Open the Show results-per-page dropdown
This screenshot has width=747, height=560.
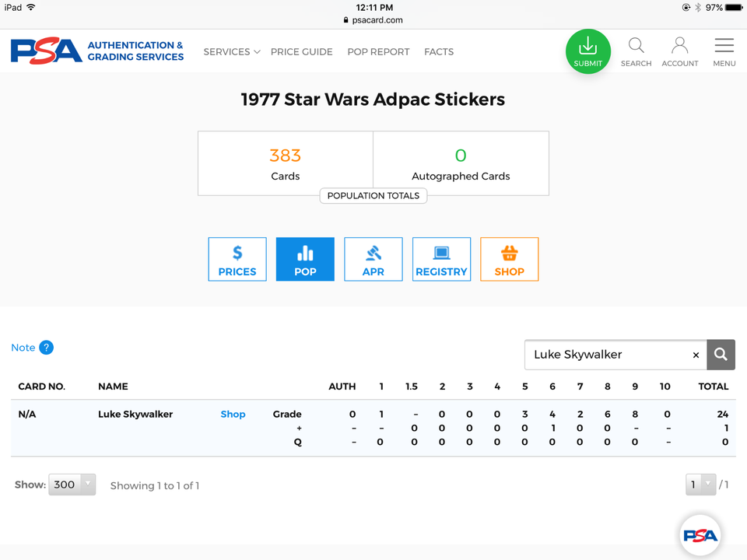[x=72, y=484]
